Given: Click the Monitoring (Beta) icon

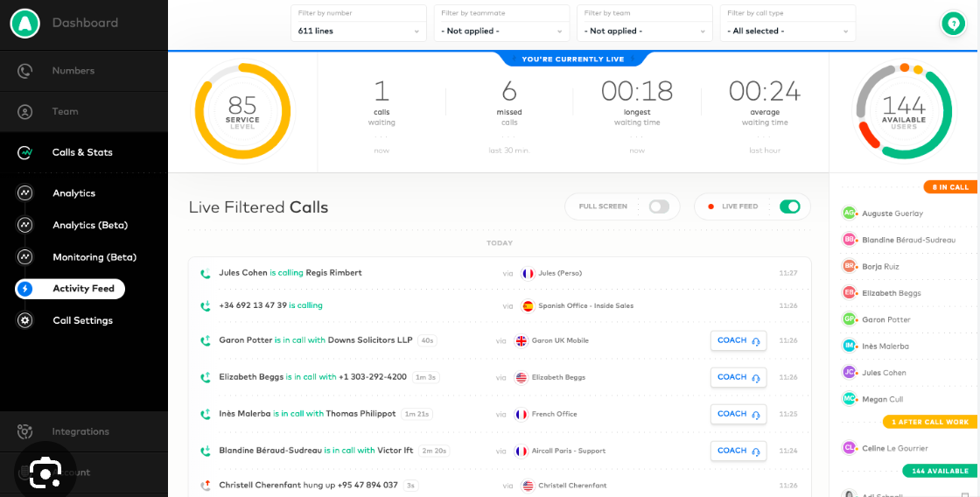Looking at the screenshot, I should 25,257.
